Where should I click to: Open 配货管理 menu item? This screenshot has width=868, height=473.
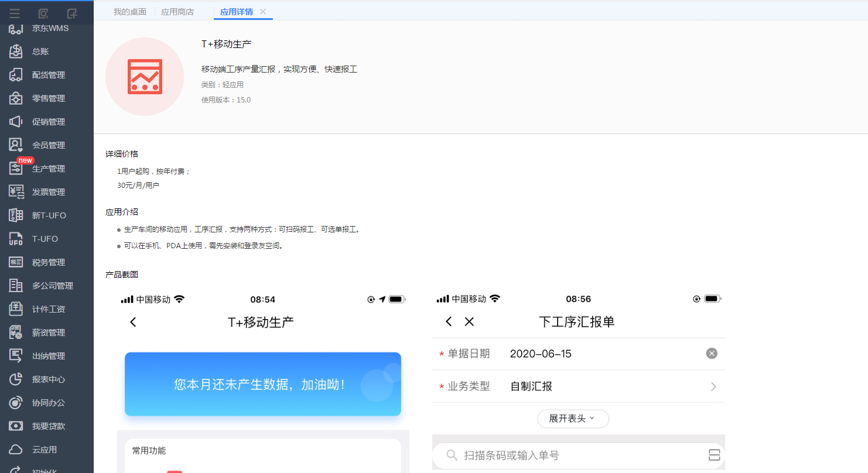pos(49,75)
